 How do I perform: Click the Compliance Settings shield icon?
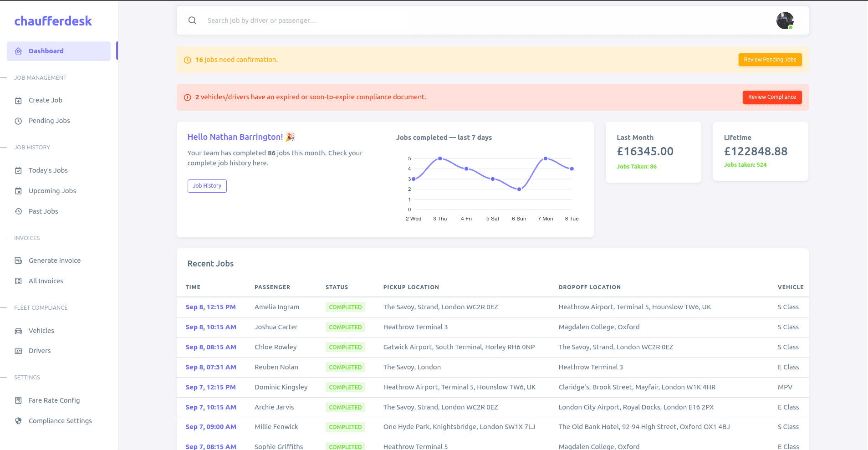(x=18, y=421)
